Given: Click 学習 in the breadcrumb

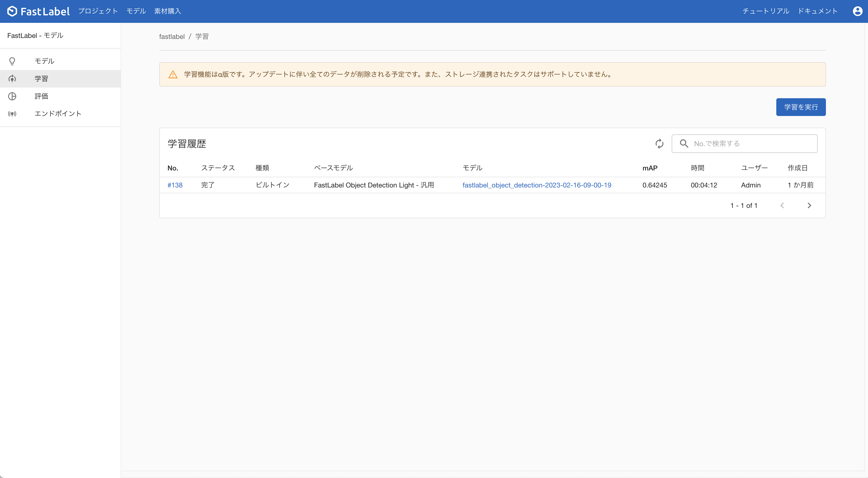Looking at the screenshot, I should coord(202,36).
